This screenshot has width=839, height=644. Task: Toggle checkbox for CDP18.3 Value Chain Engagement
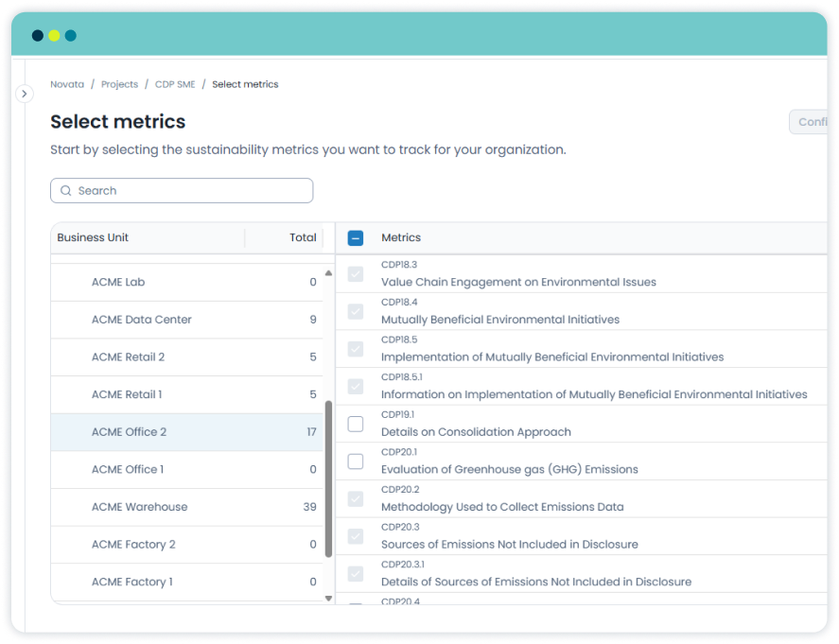coord(356,274)
